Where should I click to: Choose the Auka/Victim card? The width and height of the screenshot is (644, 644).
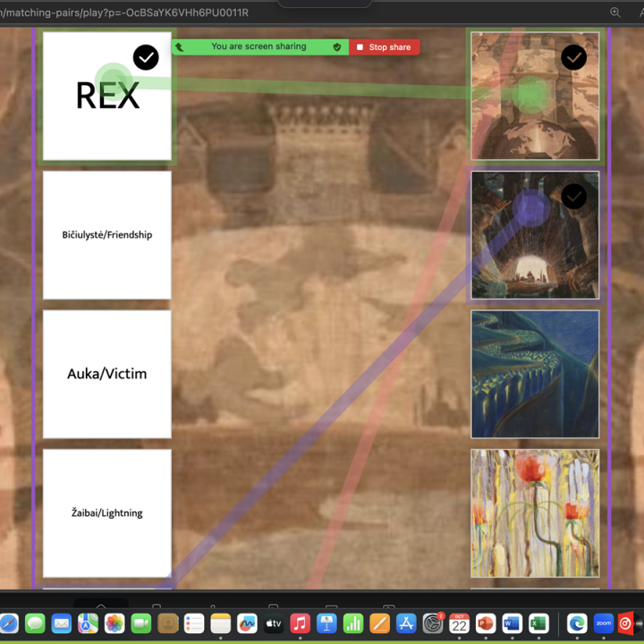[107, 374]
